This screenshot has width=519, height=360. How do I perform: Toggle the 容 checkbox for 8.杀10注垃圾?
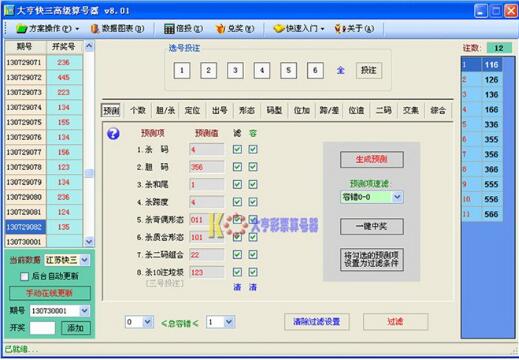pyautogui.click(x=253, y=272)
